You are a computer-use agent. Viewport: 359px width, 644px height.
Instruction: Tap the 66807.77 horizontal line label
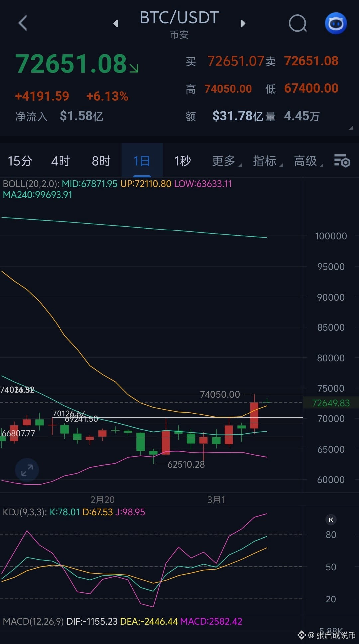click(x=18, y=433)
